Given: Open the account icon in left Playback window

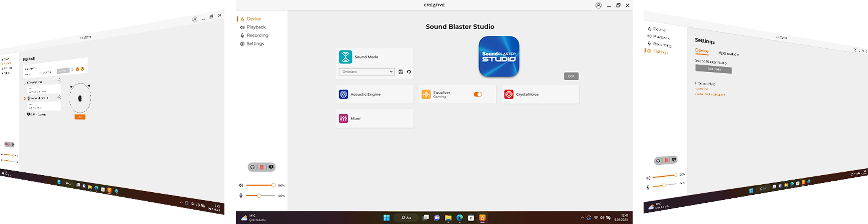Looking at the screenshot, I should [195, 19].
